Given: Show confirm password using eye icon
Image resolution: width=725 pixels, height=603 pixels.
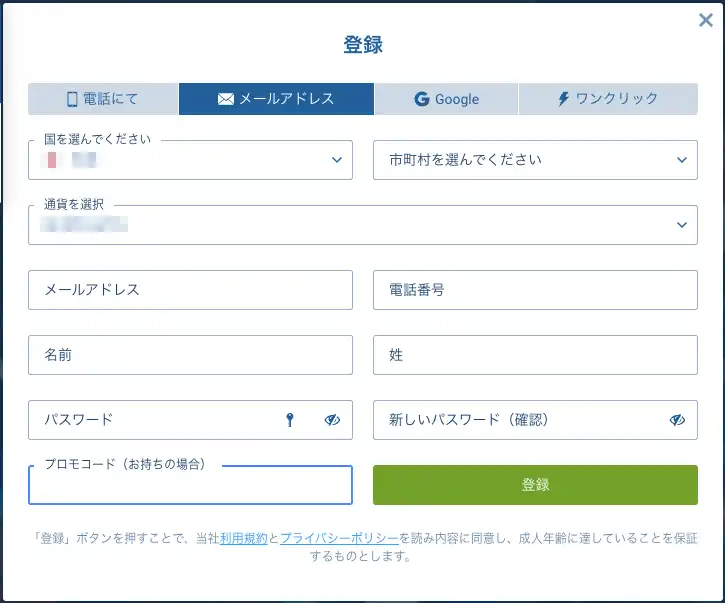Looking at the screenshot, I should tap(677, 420).
